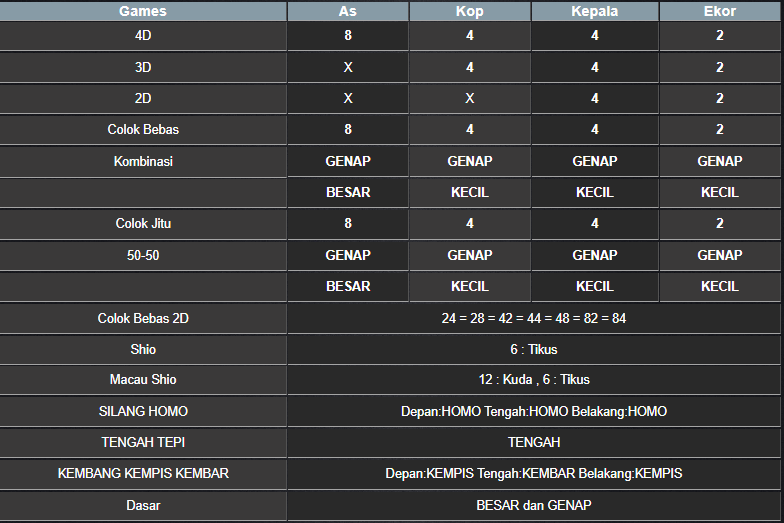Click the Colok Bebas 2D number list
This screenshot has width=784, height=523.
point(533,318)
